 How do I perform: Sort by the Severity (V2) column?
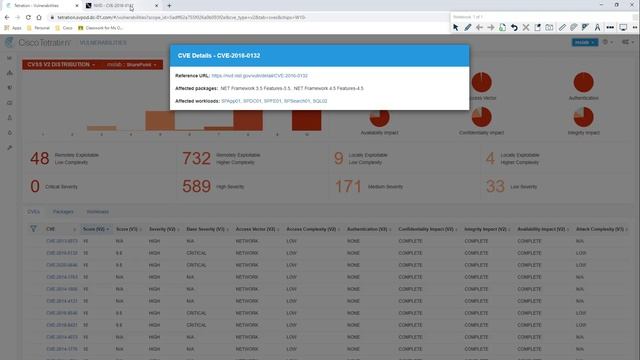click(164, 229)
